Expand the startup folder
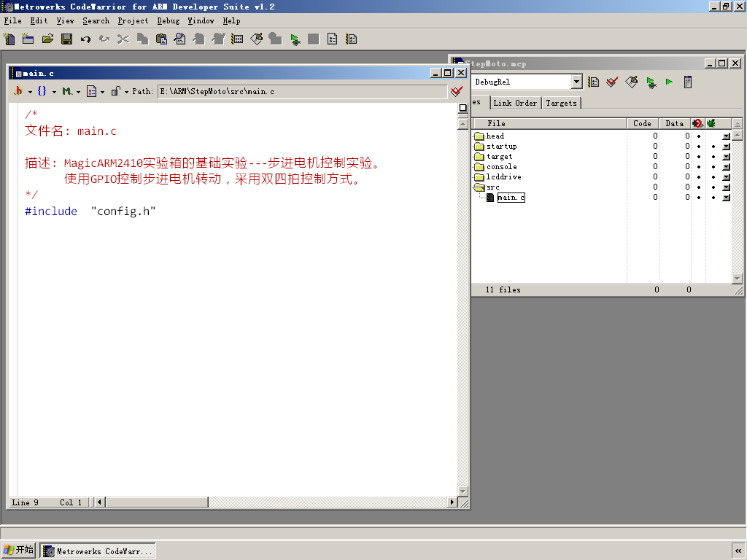Viewport: 747px width, 560px height. click(x=479, y=146)
